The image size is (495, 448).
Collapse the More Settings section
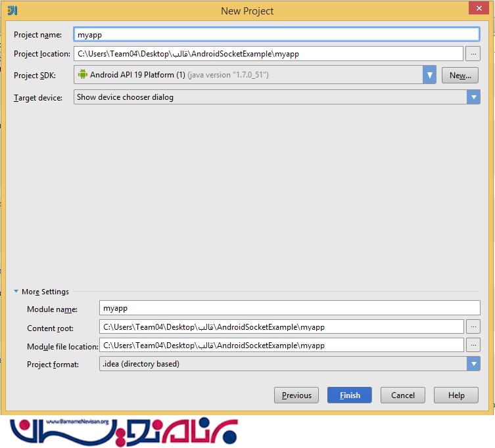(x=16, y=292)
